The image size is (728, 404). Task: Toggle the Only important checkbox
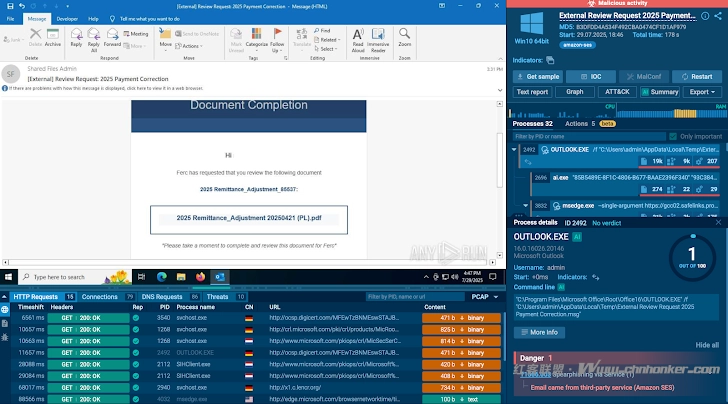tap(673, 136)
